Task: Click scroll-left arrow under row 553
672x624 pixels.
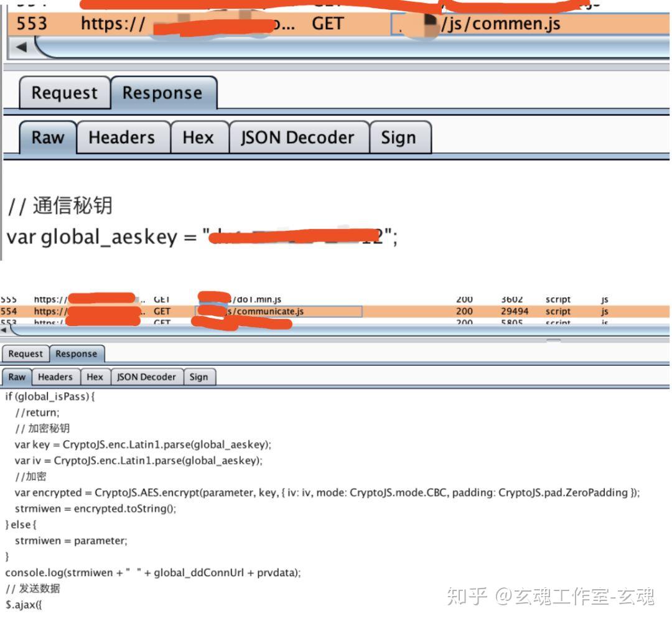Action: [x=21, y=47]
